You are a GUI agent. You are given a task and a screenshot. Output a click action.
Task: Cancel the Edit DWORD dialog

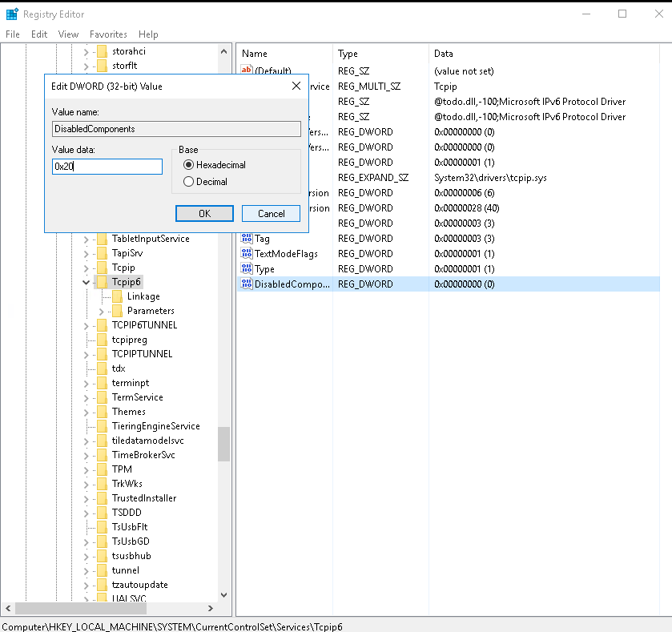coord(271,214)
